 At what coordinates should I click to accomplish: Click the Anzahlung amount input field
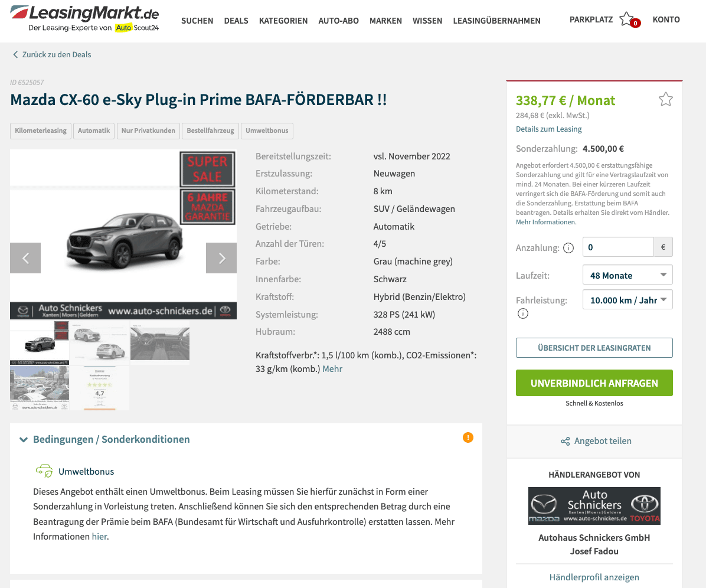pyautogui.click(x=617, y=247)
